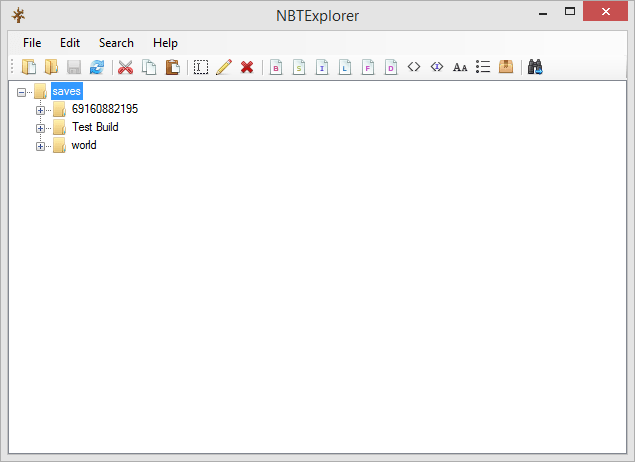Viewport: 635px width, 462px height.
Task: Add a Float tag via F icon
Action: (368, 67)
